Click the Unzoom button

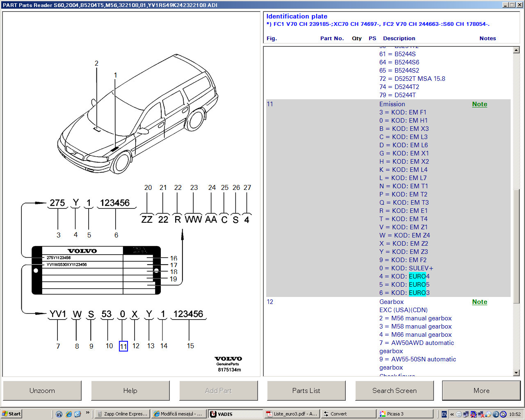(42, 390)
